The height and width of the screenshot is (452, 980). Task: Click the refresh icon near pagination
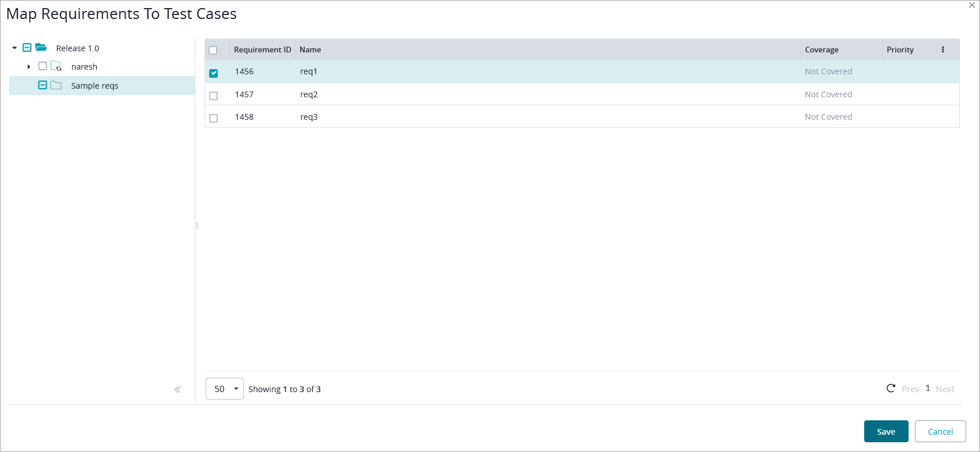point(890,389)
